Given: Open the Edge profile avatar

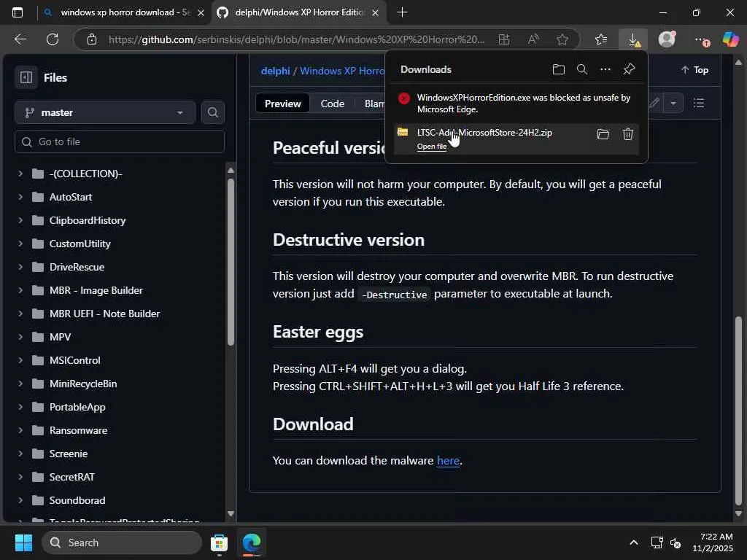Looking at the screenshot, I should [667, 39].
